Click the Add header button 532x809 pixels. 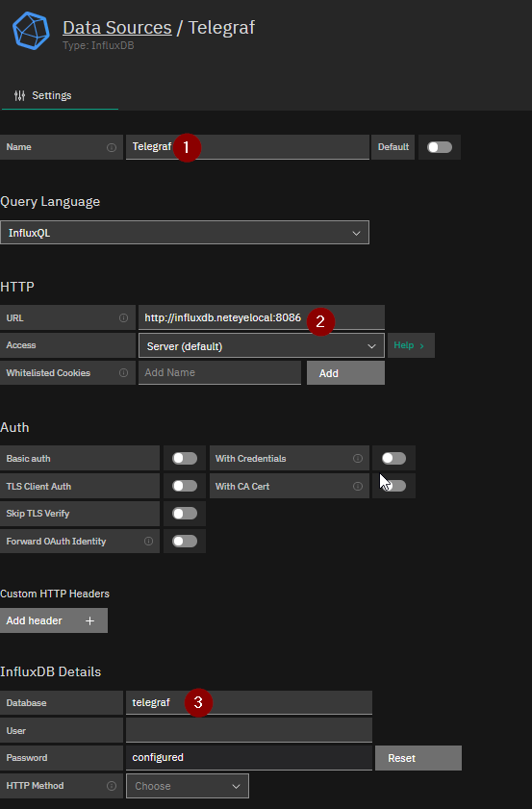tap(54, 620)
